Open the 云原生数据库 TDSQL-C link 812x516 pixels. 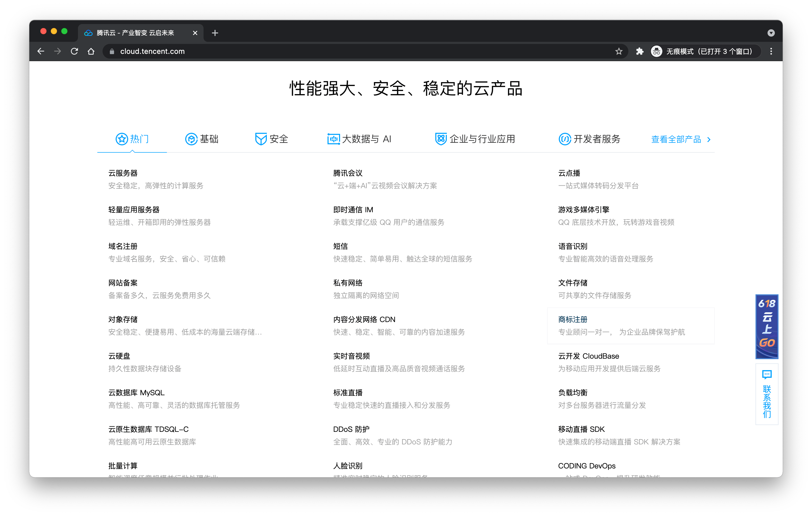148,429
